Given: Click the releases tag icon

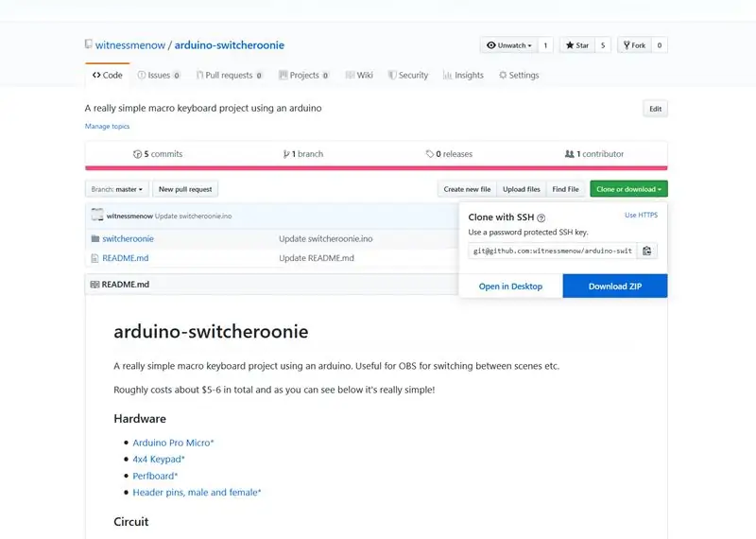Looking at the screenshot, I should click(x=430, y=154).
